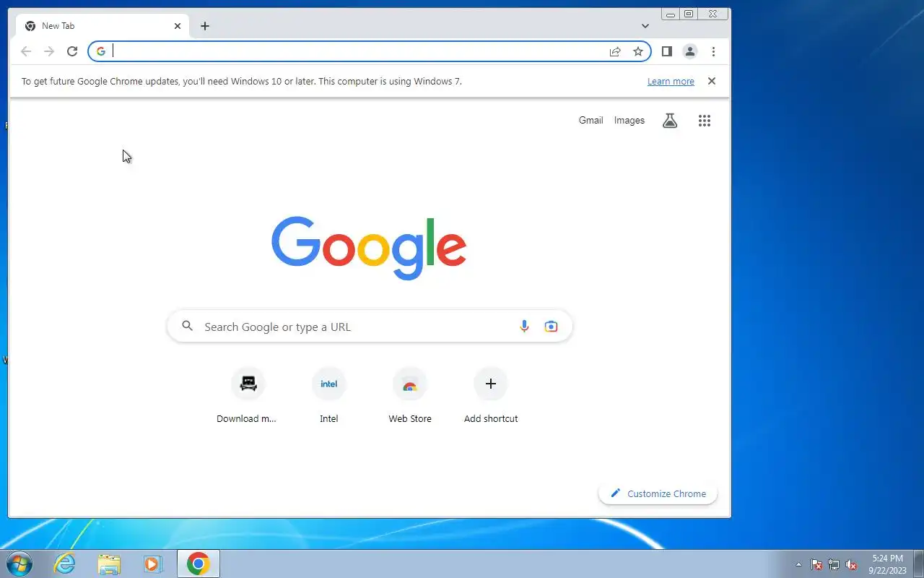924x578 pixels.
Task: Minimize the Chrome window
Action: pyautogui.click(x=671, y=14)
